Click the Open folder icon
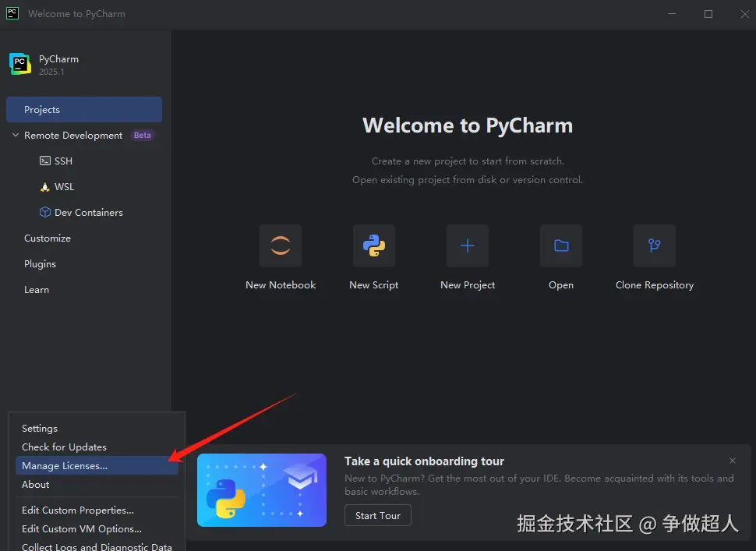The image size is (756, 551). pos(561,245)
